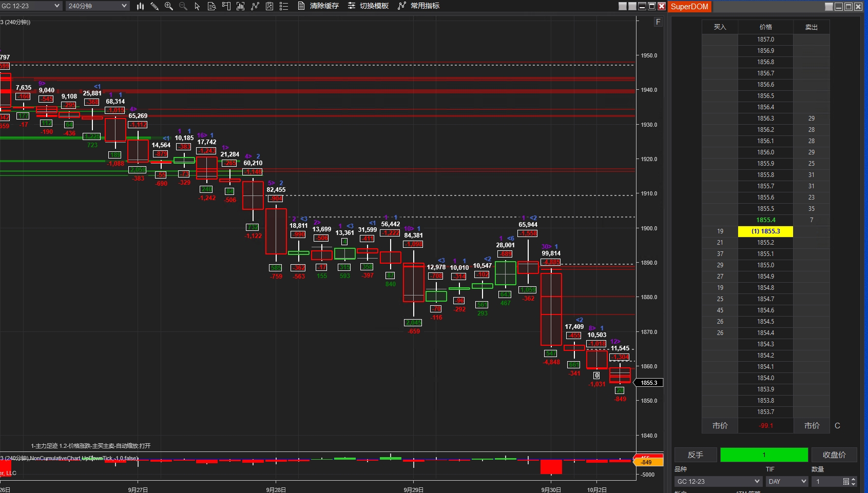868x493 pixels.
Task: Open the 清除缓存 menu item
Action: pos(318,6)
